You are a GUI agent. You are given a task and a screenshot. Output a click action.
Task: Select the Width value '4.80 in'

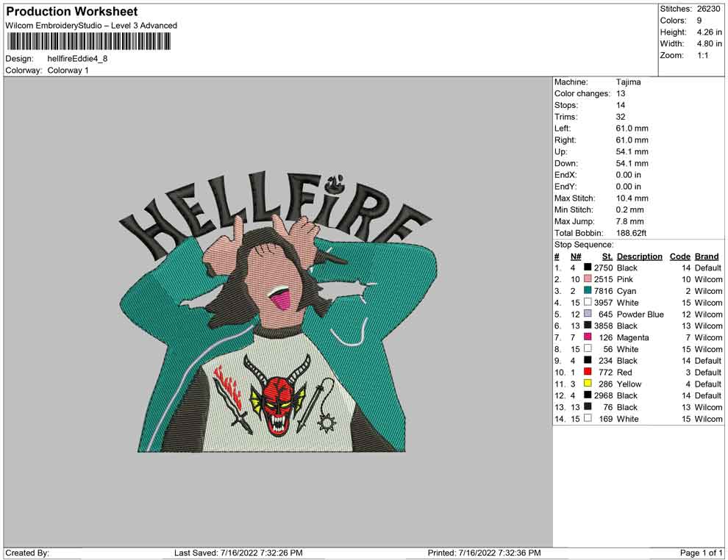(x=709, y=43)
